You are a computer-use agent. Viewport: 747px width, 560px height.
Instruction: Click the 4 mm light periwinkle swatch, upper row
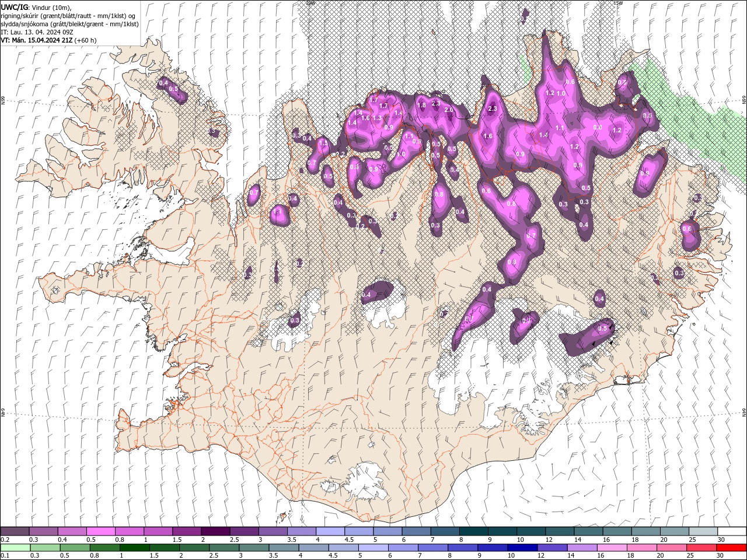point(330,531)
